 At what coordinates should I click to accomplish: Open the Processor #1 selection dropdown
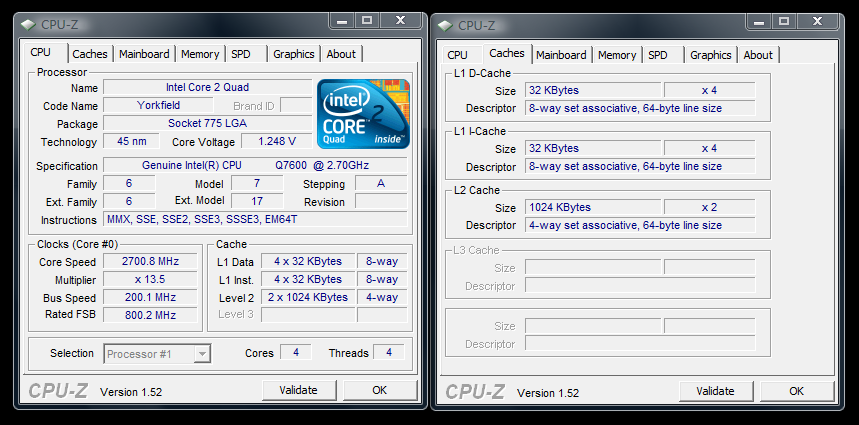[x=157, y=354]
